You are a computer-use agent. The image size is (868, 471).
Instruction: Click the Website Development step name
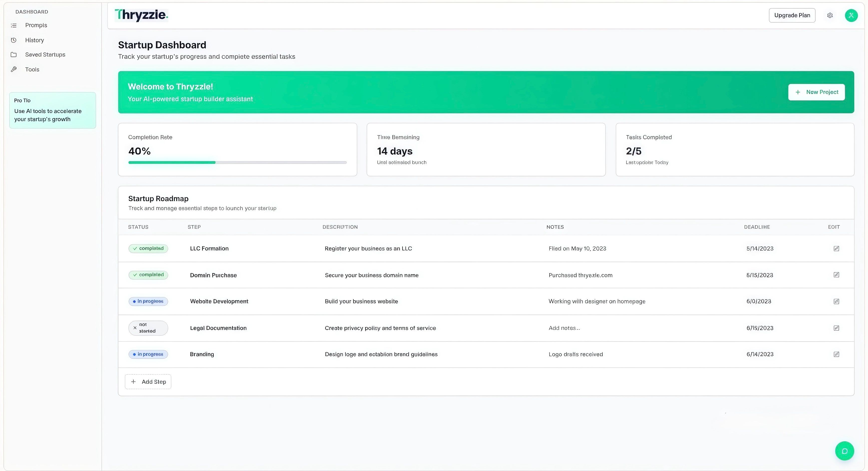(x=219, y=301)
